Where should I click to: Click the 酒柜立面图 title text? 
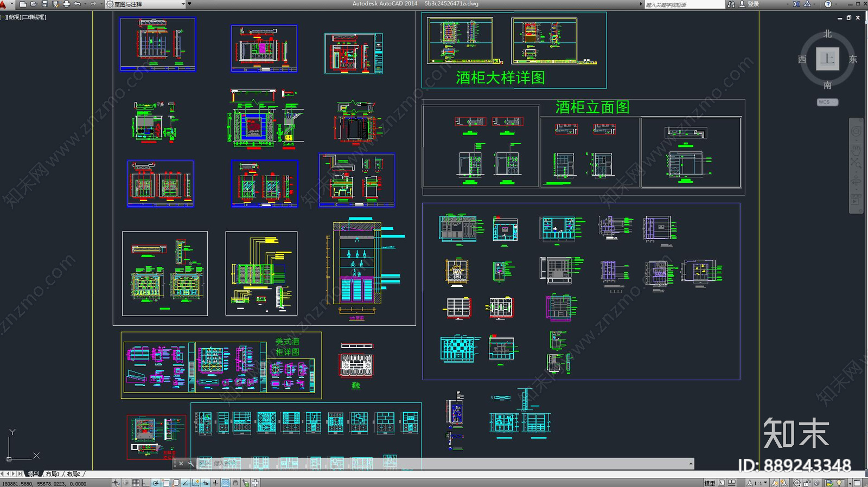(x=592, y=107)
